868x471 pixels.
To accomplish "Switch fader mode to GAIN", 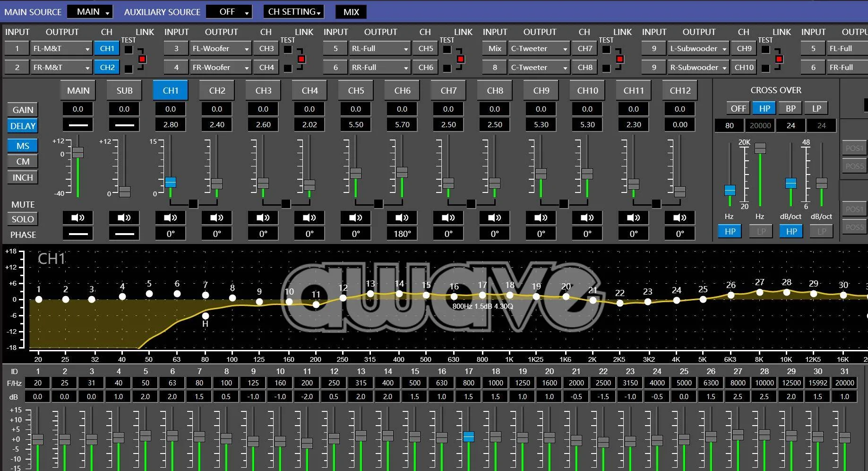I will 23,110.
